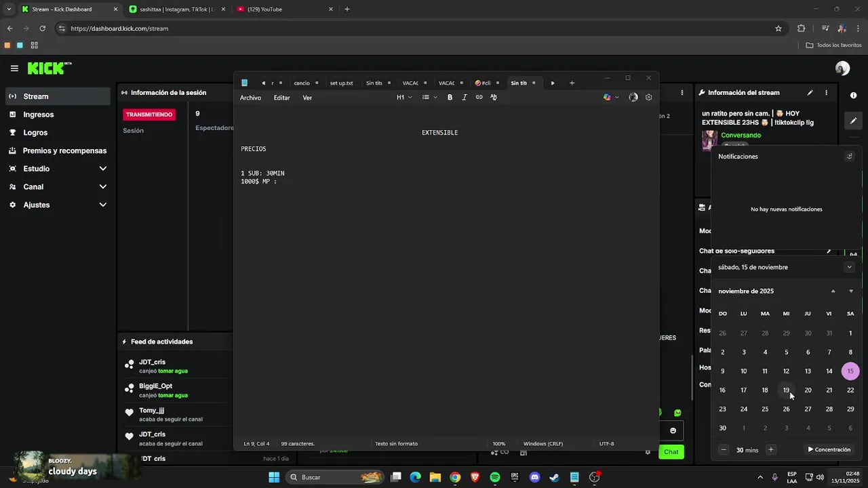
Task: Open the Copilot button in Notepad
Action: [x=607, y=98]
